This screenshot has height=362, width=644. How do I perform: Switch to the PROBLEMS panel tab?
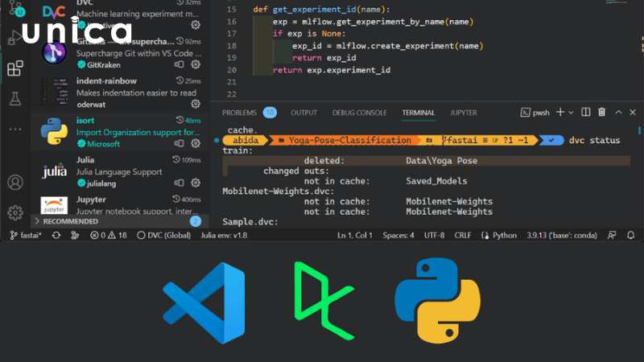[239, 113]
